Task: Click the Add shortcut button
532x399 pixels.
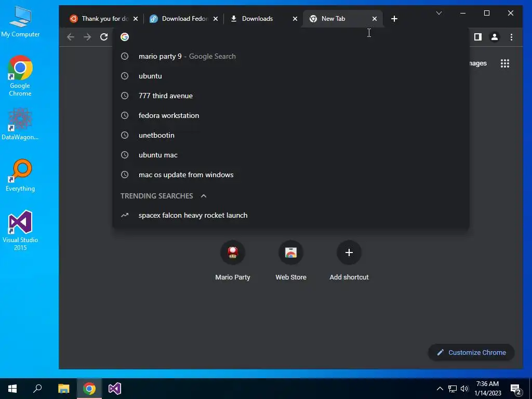Action: [x=349, y=261]
